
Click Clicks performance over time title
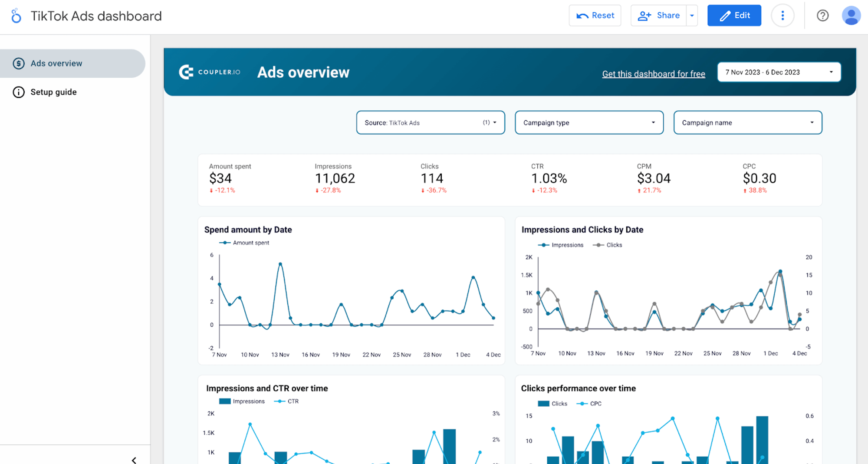click(579, 388)
